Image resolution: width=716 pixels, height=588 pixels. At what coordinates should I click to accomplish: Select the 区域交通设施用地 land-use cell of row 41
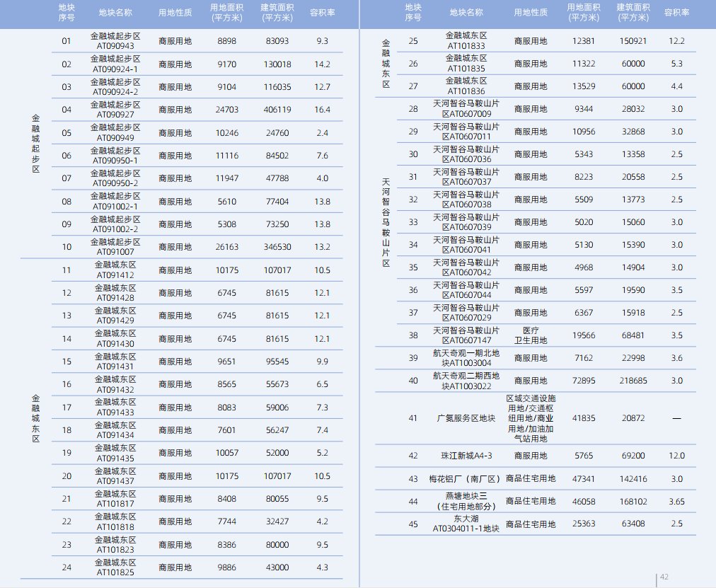(530, 418)
